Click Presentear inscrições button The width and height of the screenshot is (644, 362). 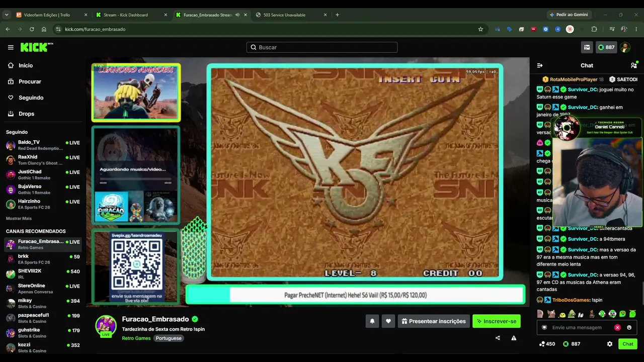(434, 321)
